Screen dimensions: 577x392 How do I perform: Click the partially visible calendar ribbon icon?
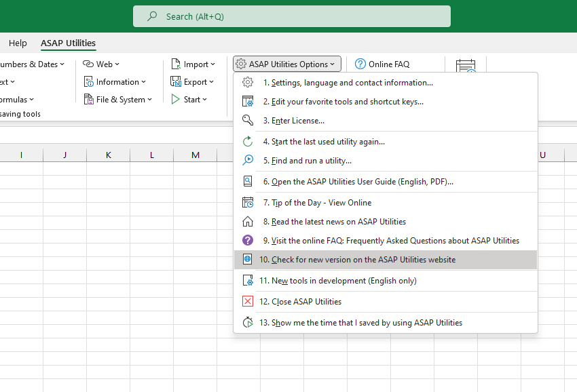(x=466, y=66)
